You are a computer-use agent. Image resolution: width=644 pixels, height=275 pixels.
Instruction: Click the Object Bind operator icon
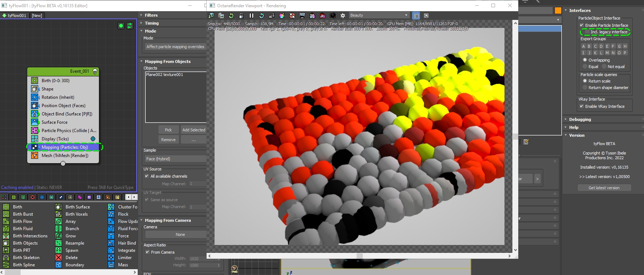[34, 114]
